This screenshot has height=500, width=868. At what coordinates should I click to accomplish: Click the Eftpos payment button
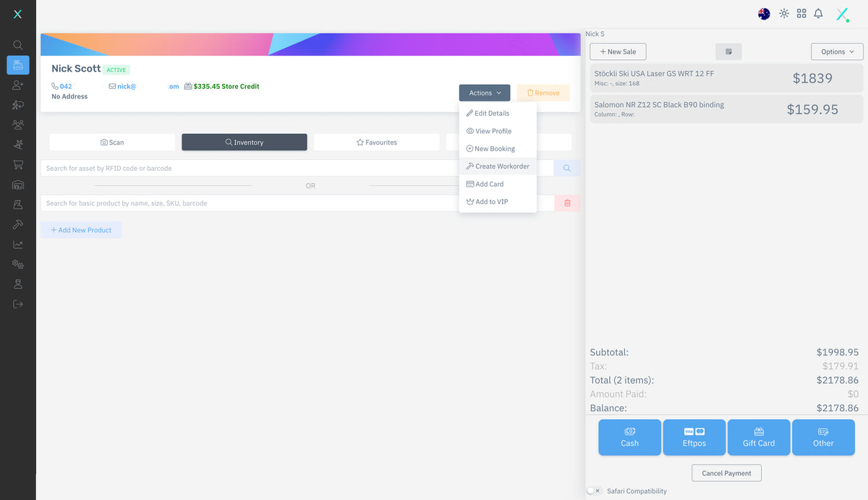click(694, 437)
